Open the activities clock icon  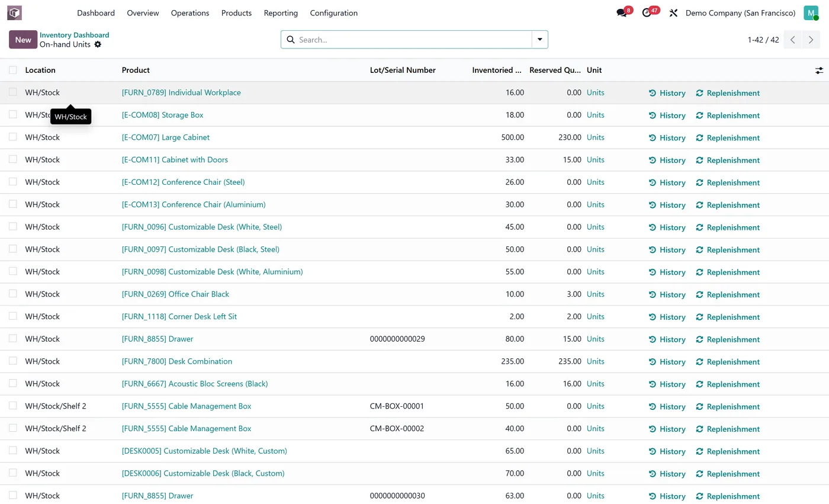(647, 12)
